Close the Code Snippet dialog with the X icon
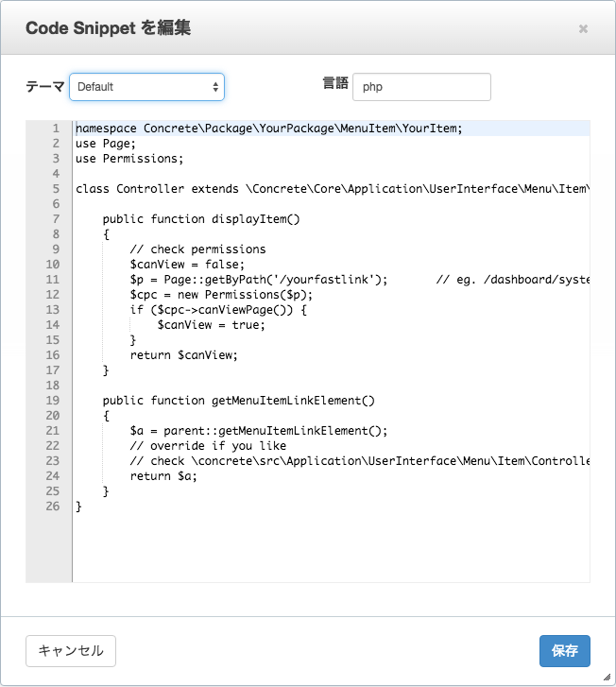This screenshot has width=616, height=687. click(x=583, y=29)
